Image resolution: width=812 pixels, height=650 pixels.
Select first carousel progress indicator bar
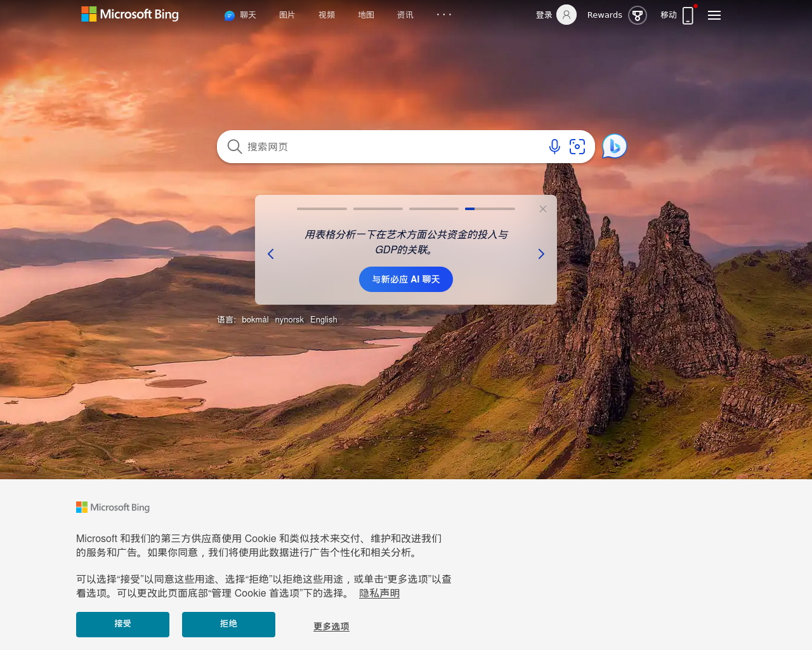pyautogui.click(x=322, y=209)
